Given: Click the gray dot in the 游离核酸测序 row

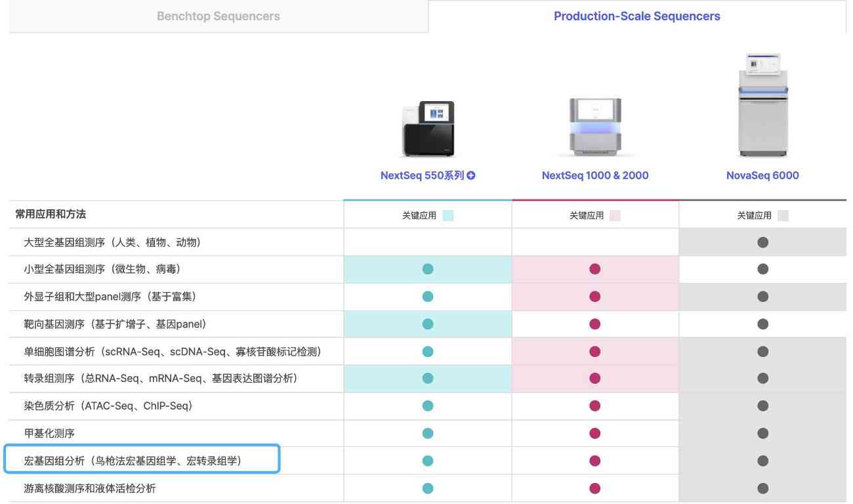Looking at the screenshot, I should (762, 488).
